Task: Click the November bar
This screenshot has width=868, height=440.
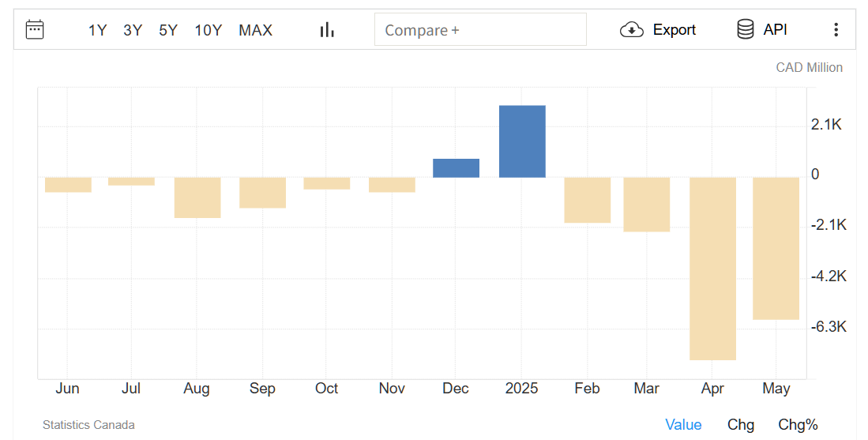Action: click(392, 185)
